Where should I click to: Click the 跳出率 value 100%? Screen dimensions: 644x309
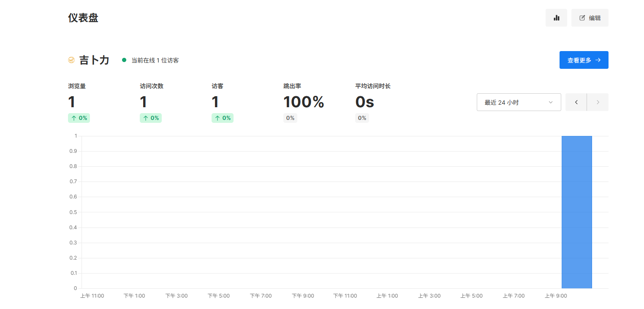click(304, 102)
